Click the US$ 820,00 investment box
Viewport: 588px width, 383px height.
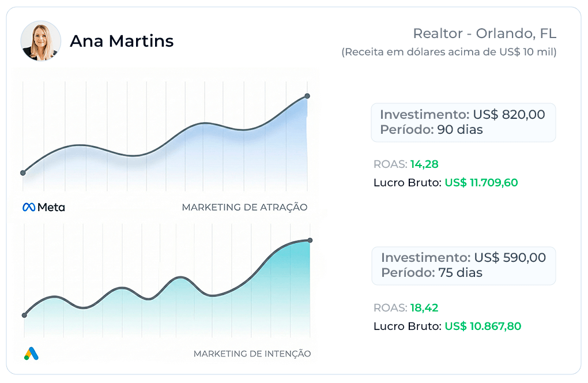tap(463, 122)
